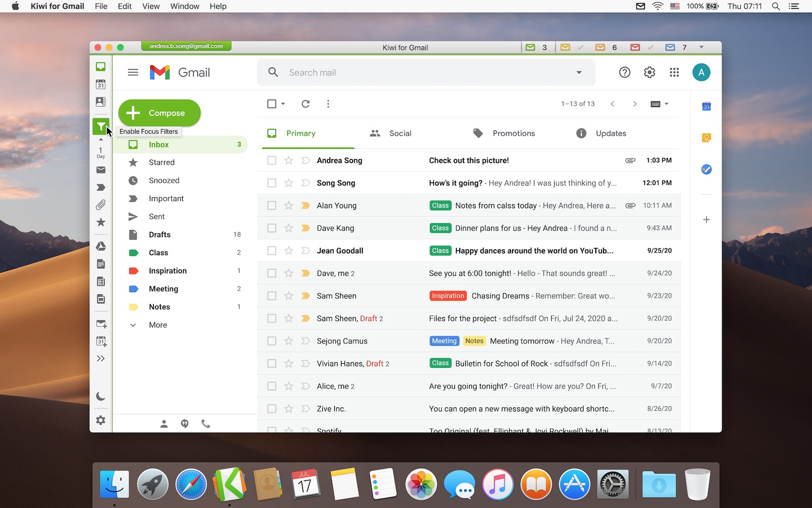Viewport: 812px width, 508px height.
Task: Open select-all checkbox dropdown arrow
Action: click(283, 104)
